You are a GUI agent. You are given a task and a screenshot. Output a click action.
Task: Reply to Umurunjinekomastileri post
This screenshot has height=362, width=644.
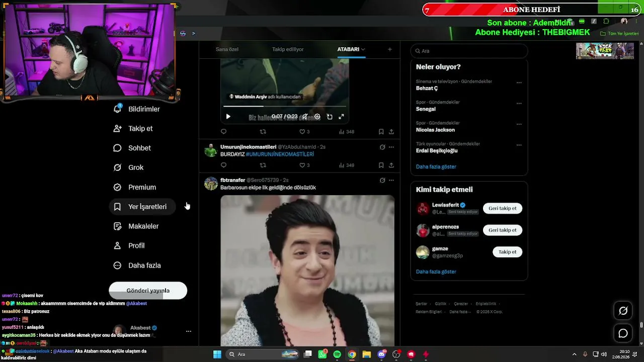pyautogui.click(x=223, y=165)
